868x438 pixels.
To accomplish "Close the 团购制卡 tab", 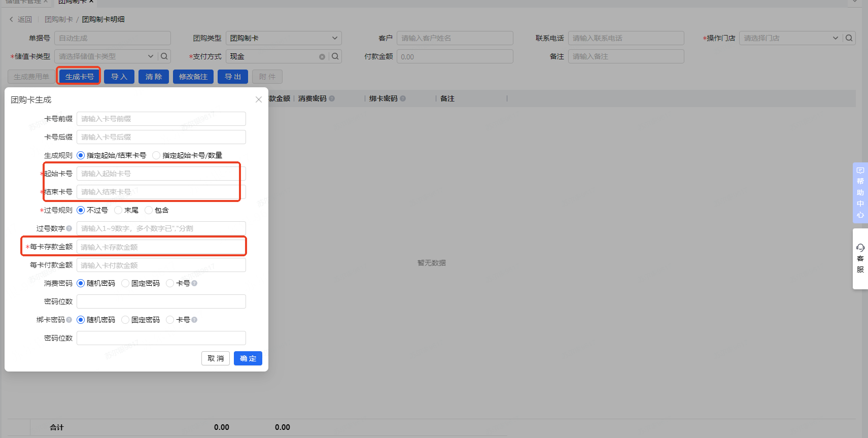I will click(x=91, y=2).
